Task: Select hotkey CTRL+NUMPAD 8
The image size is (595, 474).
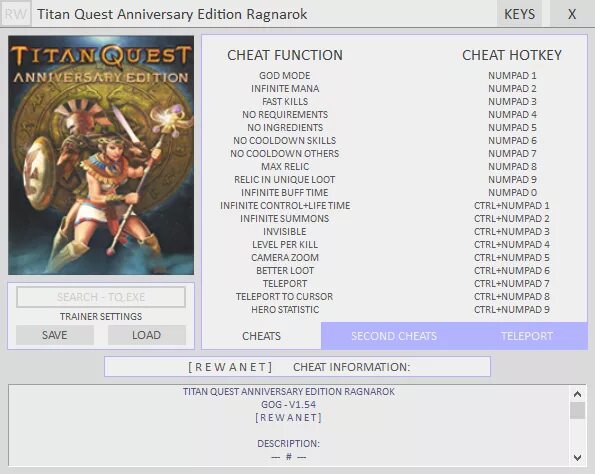Action: [512, 296]
